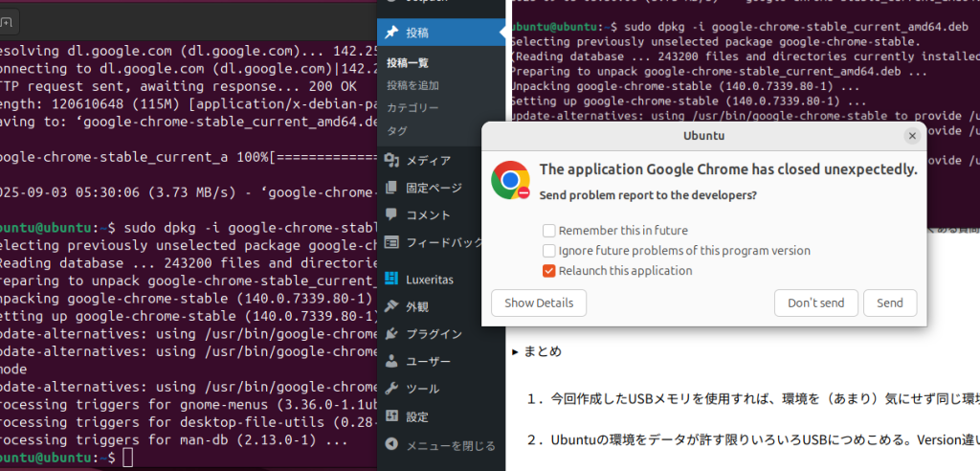Viewport: 980px width, 471px height.
Task: Open the フィードバック feedback icon
Action: (x=391, y=242)
